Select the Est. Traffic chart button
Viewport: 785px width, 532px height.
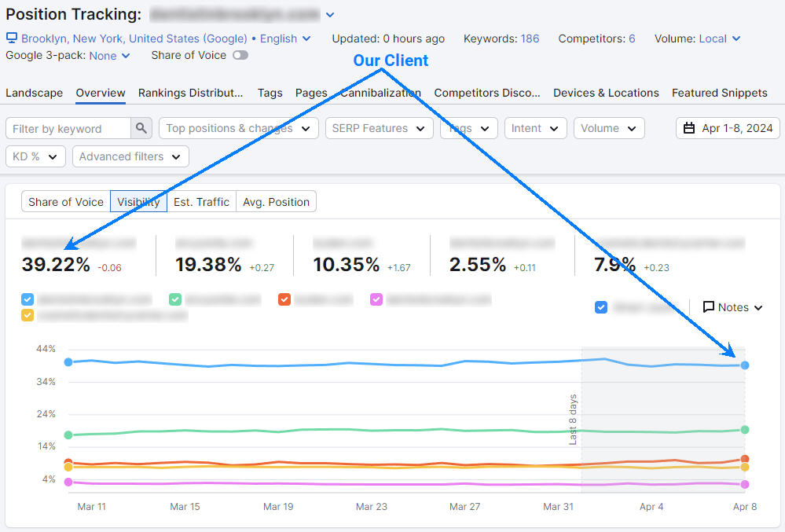click(201, 202)
